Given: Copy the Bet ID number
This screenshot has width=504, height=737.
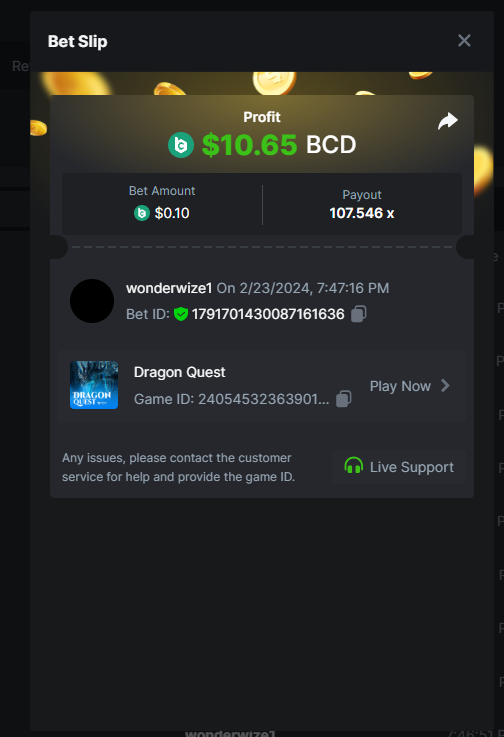Looking at the screenshot, I should click(359, 314).
